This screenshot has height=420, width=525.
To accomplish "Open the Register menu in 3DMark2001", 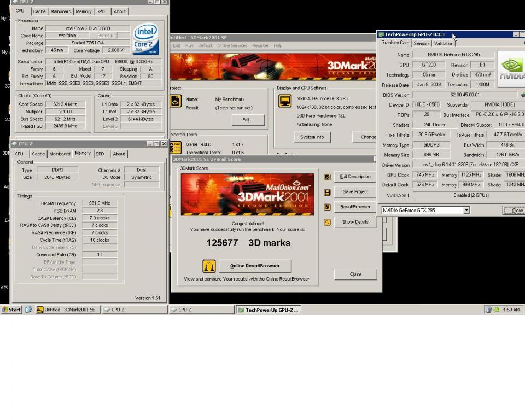I will (x=260, y=45).
